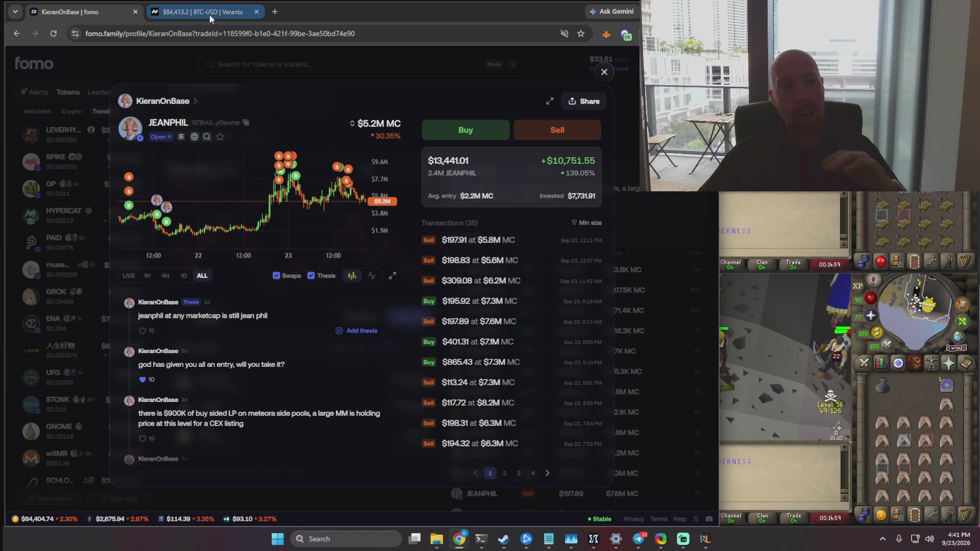The width and height of the screenshot is (980, 551).
Task: Bookmark this page with the star icon
Action: click(581, 34)
